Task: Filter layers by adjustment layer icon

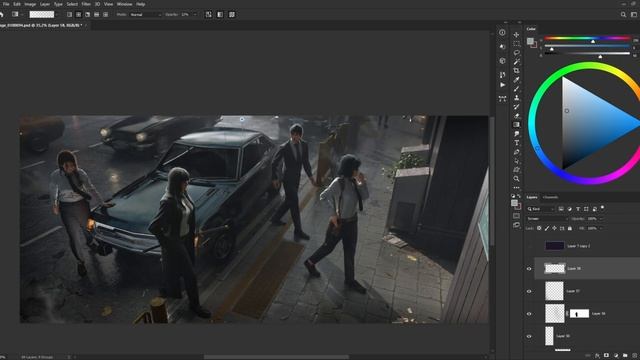Action: (x=569, y=209)
